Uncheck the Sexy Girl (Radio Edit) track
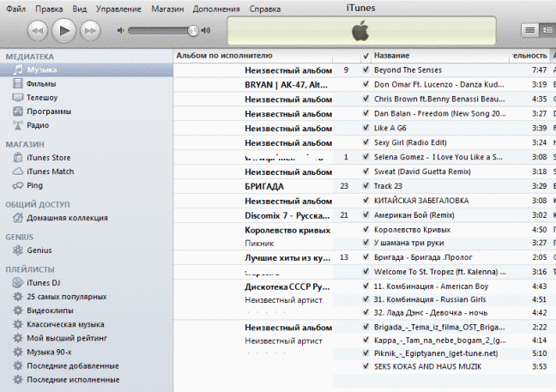 click(x=366, y=142)
